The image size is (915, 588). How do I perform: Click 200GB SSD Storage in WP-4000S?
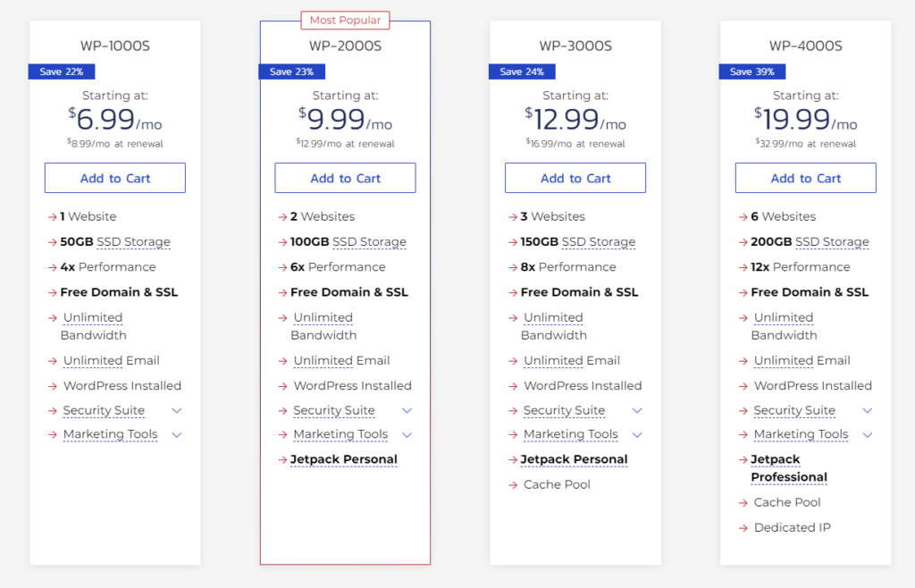[810, 241]
